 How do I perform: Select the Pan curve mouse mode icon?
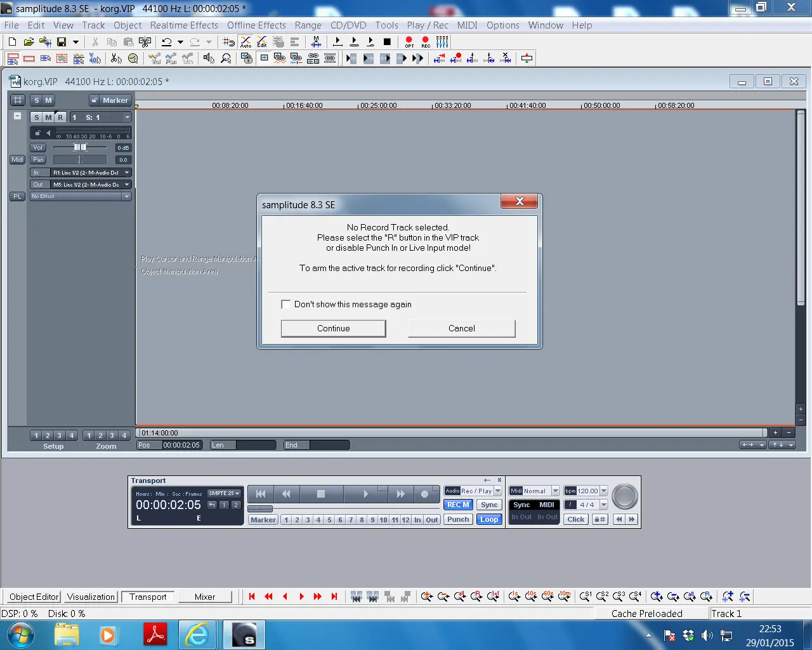click(x=171, y=58)
